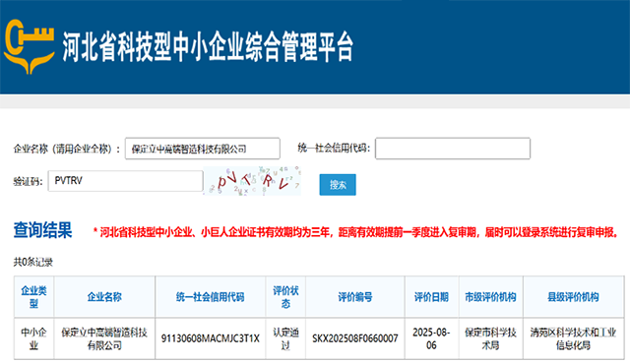The height and width of the screenshot is (364, 630).
Task: Refresh the captcha image
Action: [252, 181]
